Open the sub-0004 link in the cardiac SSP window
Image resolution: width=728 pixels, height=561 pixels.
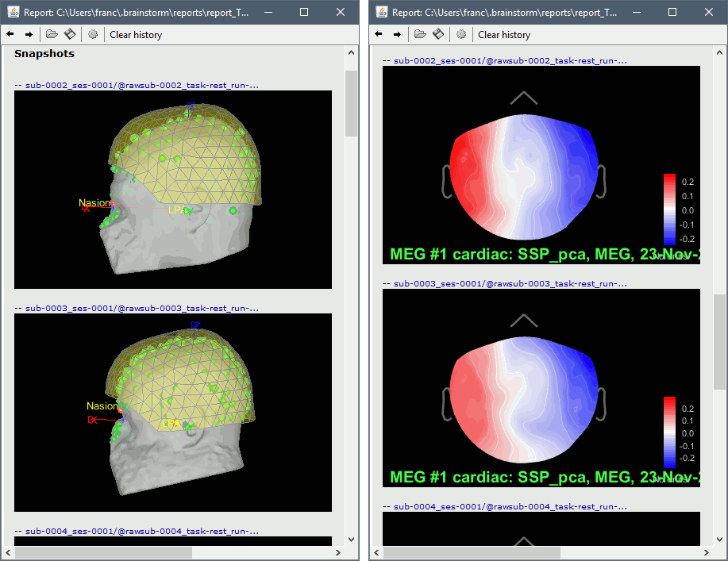tap(510, 505)
